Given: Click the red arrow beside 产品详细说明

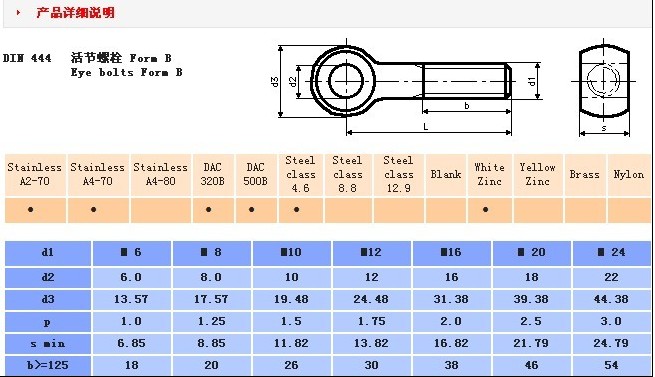Looking at the screenshot, I should coord(18,13).
